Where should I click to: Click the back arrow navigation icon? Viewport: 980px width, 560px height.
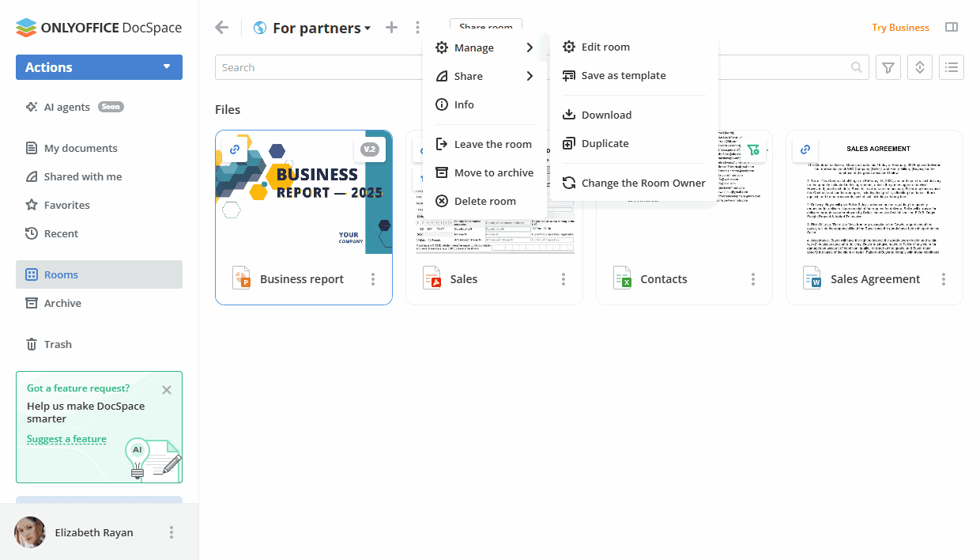(222, 28)
